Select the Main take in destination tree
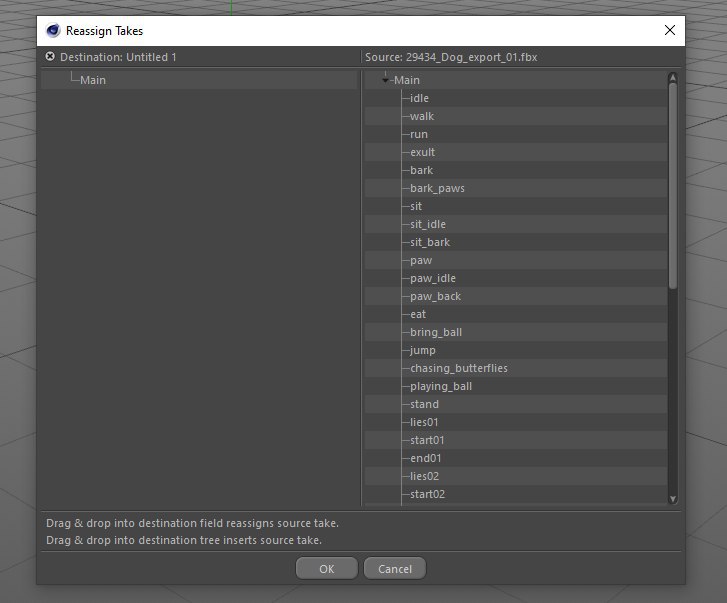 (x=93, y=80)
